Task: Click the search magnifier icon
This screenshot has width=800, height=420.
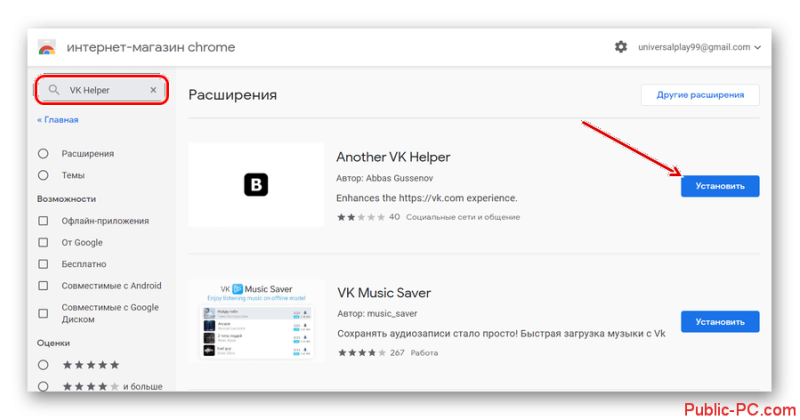Action: click(54, 90)
